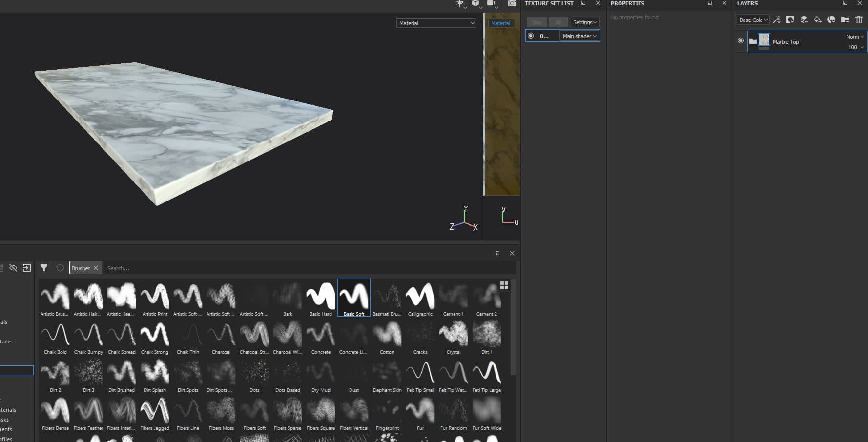This screenshot has height=442, width=868.
Task: Toggle the crossed-eye hide panel icon
Action: click(x=13, y=268)
